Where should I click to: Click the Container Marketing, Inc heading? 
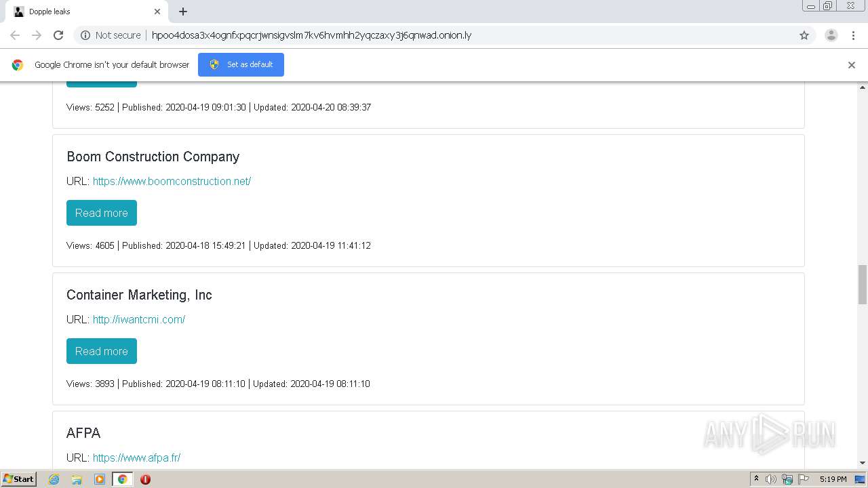[x=139, y=295]
